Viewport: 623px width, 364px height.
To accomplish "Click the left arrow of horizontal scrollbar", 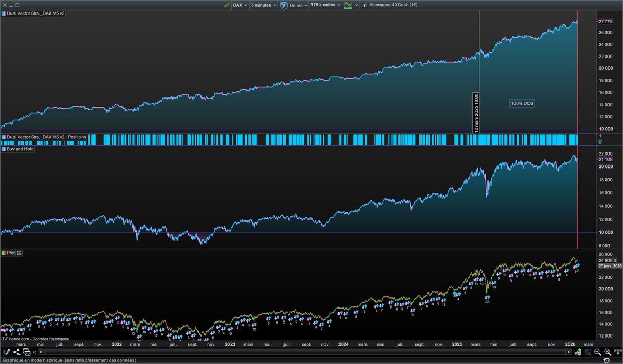I will tap(41, 352).
